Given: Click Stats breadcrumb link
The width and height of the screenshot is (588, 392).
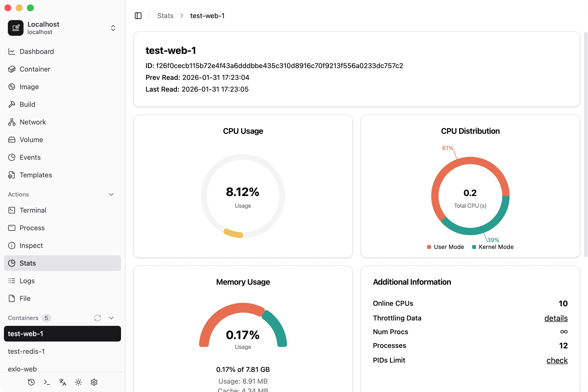Looking at the screenshot, I should click(x=165, y=16).
